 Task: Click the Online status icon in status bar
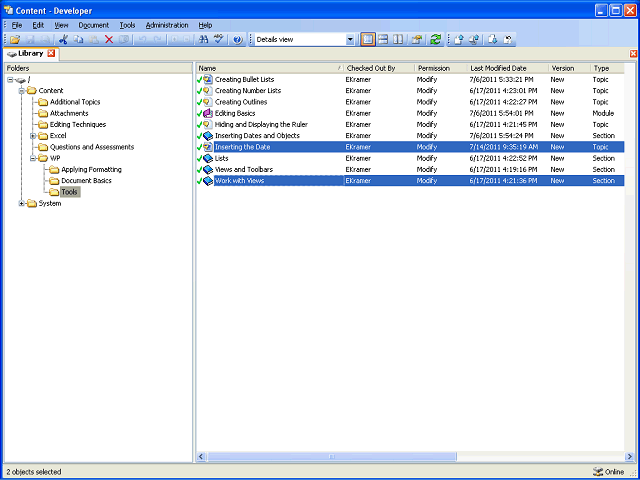pos(598,471)
